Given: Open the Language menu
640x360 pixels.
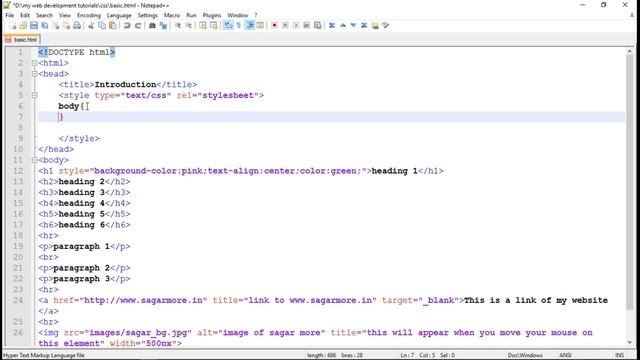Looking at the screenshot, I should [x=119, y=15].
